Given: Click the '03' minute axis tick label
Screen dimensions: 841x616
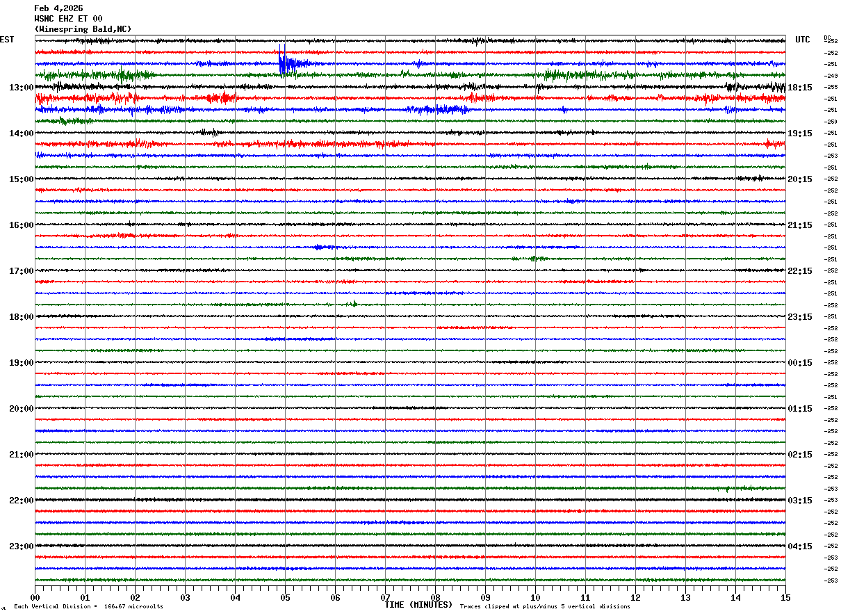Looking at the screenshot, I should [x=186, y=597].
